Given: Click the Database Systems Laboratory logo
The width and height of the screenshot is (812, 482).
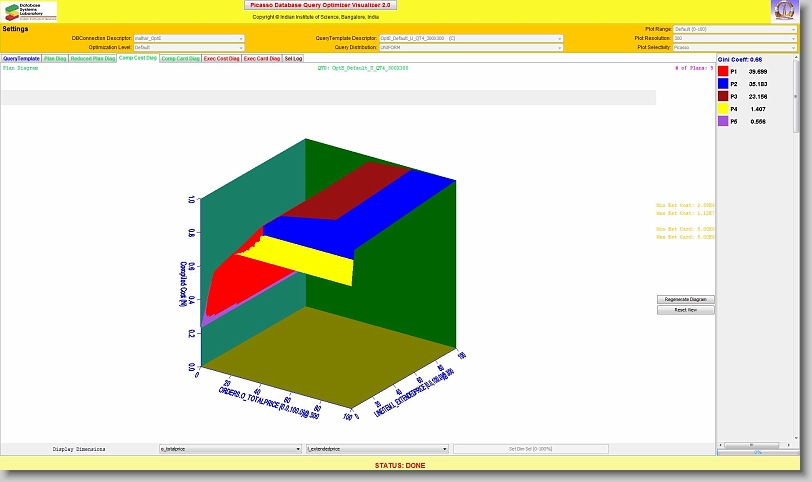Looking at the screenshot, I should point(29,11).
